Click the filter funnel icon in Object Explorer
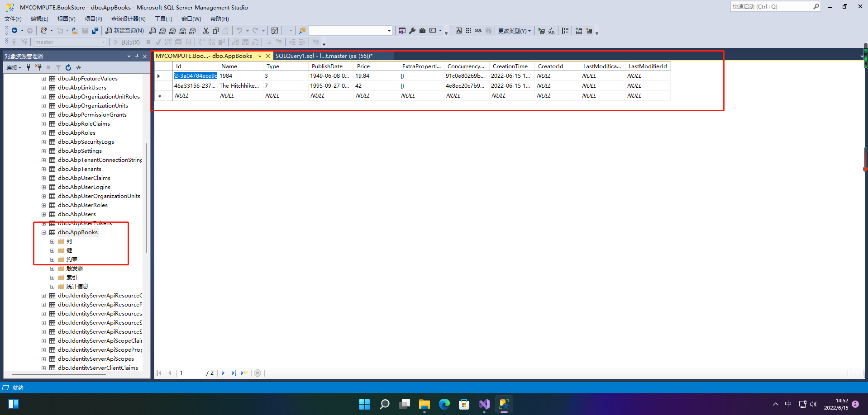 pyautogui.click(x=58, y=68)
